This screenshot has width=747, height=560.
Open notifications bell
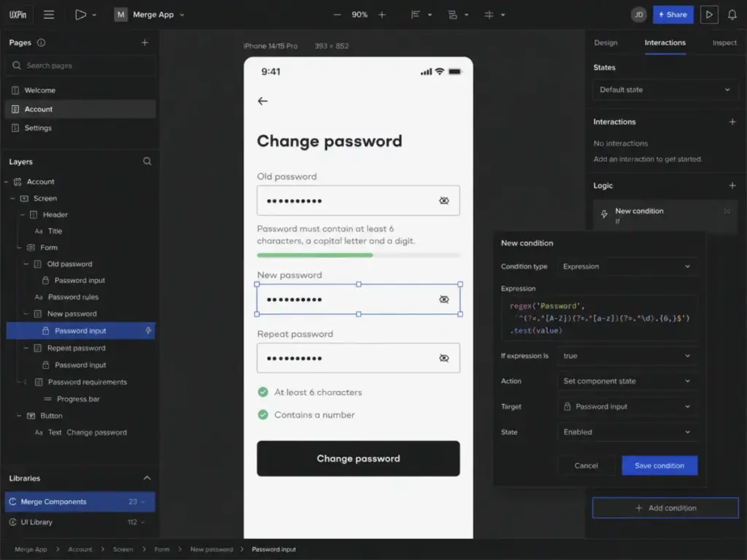(732, 15)
